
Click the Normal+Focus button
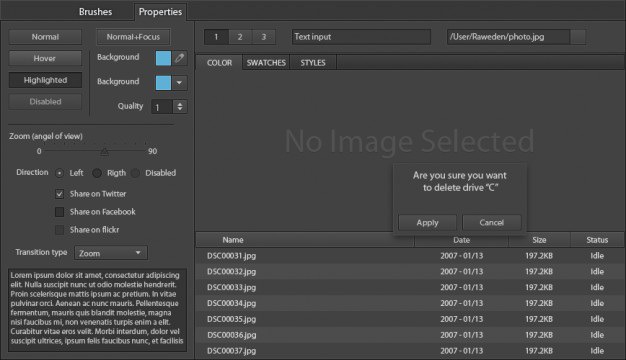pos(133,37)
